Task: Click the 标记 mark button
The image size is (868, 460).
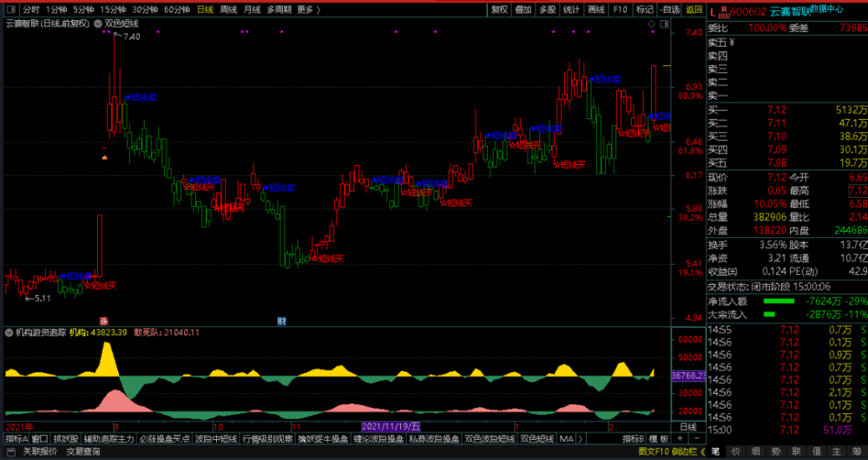Action: pos(644,10)
